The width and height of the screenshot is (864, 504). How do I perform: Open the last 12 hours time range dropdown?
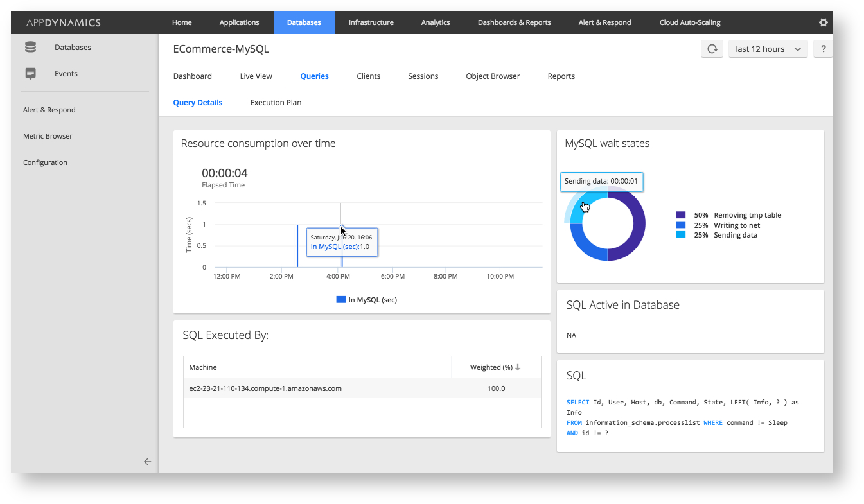(768, 49)
